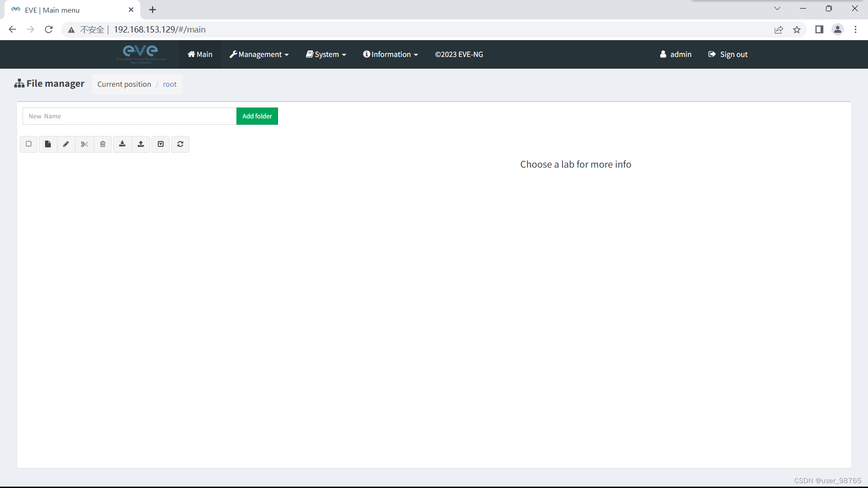The height and width of the screenshot is (488, 868).
Task: Click the New Name input field
Action: pyautogui.click(x=129, y=116)
